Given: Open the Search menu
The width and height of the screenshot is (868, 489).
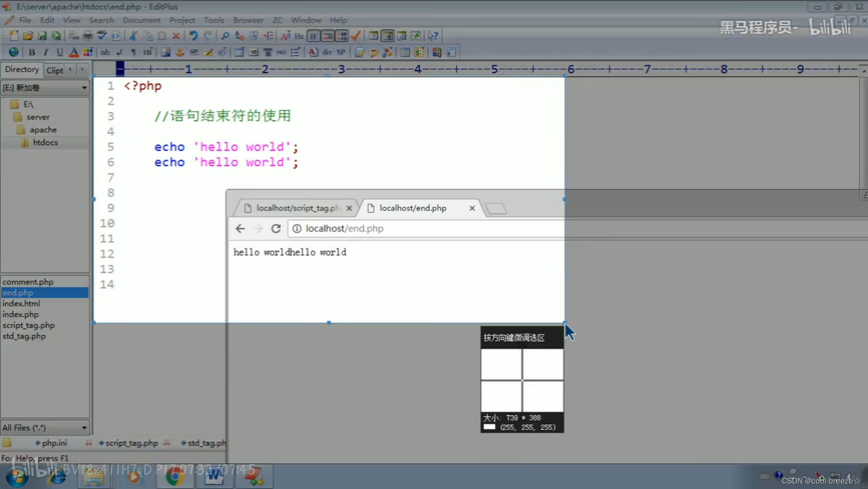Looking at the screenshot, I should point(101,20).
